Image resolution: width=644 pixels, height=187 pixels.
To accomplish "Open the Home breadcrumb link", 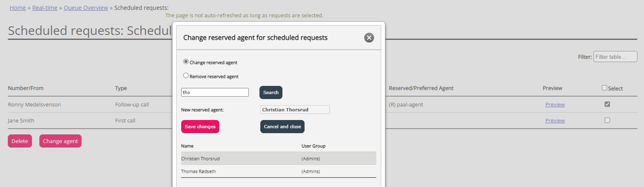I will click(18, 8).
